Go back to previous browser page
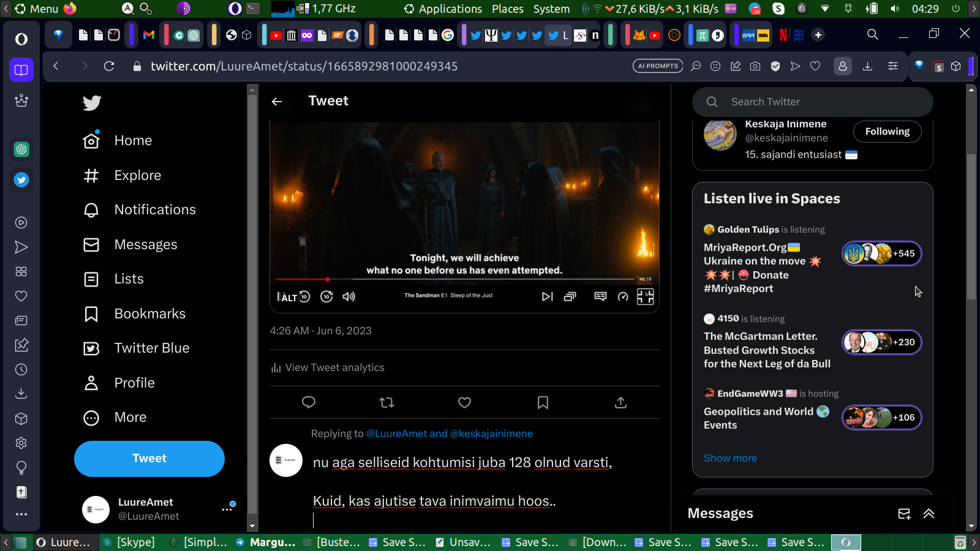This screenshot has width=980, height=551. (x=56, y=66)
